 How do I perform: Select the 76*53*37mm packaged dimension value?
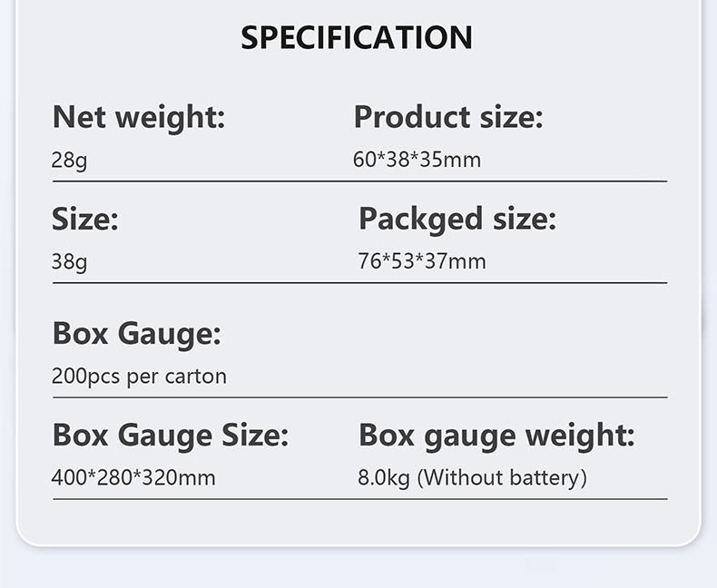click(422, 262)
